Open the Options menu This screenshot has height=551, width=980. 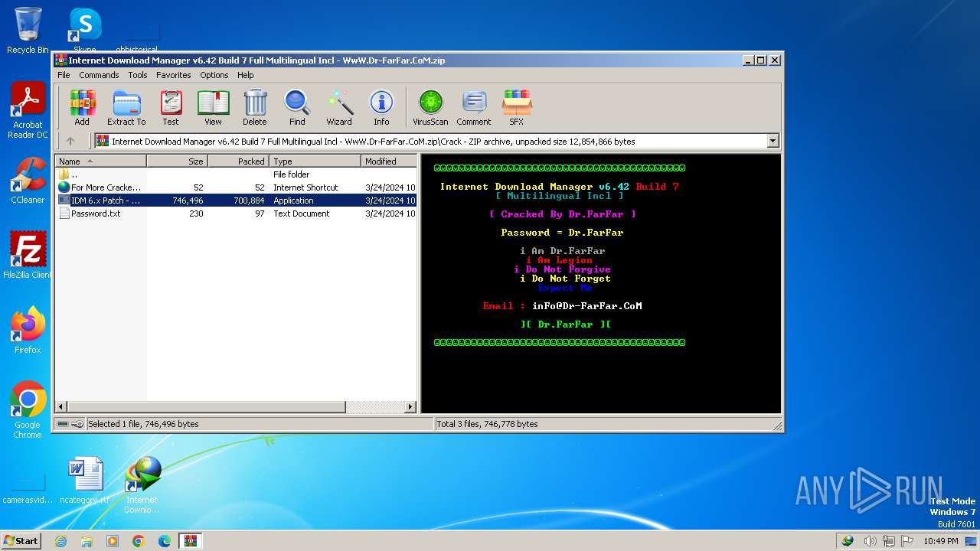pyautogui.click(x=214, y=75)
